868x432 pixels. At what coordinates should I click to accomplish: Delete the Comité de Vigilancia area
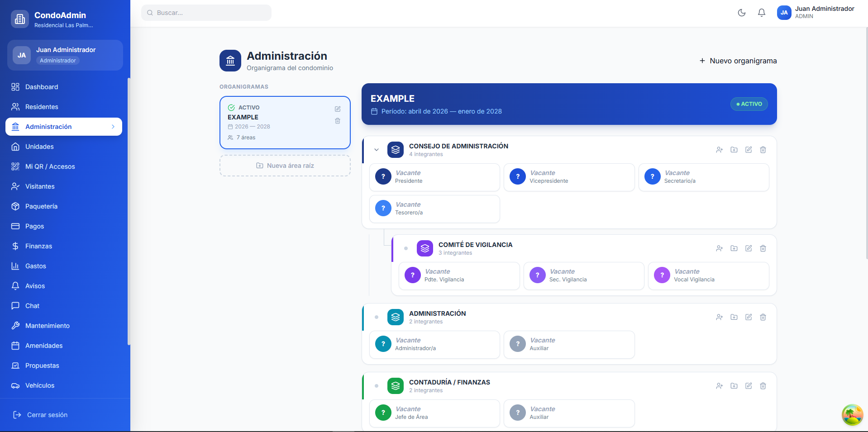coord(763,248)
